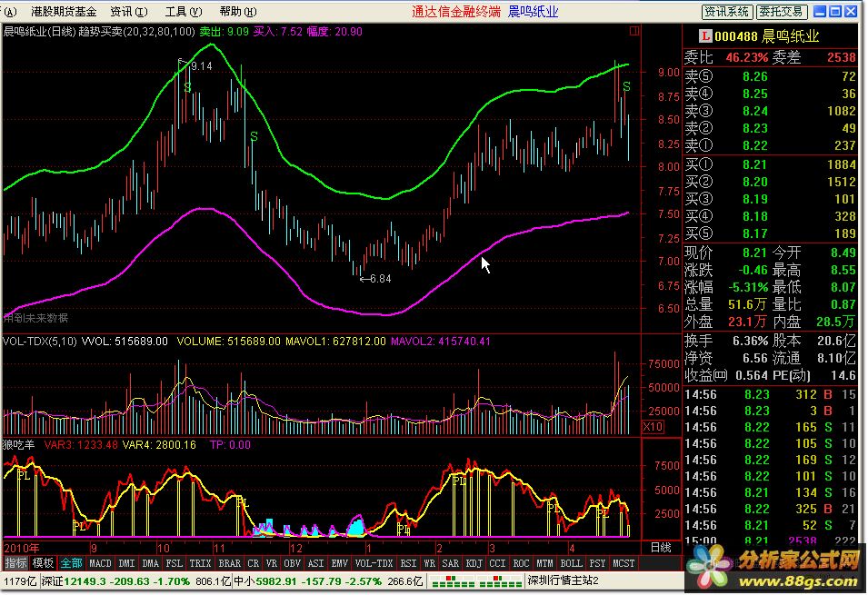Switch to the PSY indicator
This screenshot has width=868, height=595.
click(597, 563)
